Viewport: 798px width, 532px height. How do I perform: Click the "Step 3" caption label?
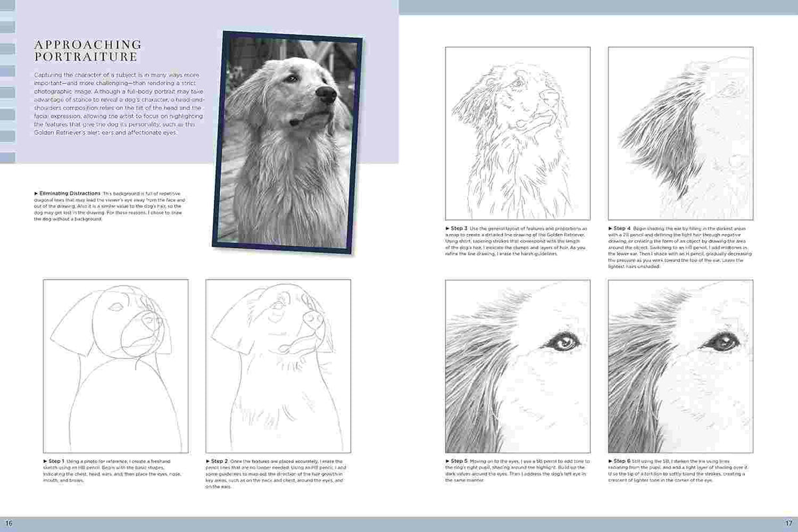458,228
